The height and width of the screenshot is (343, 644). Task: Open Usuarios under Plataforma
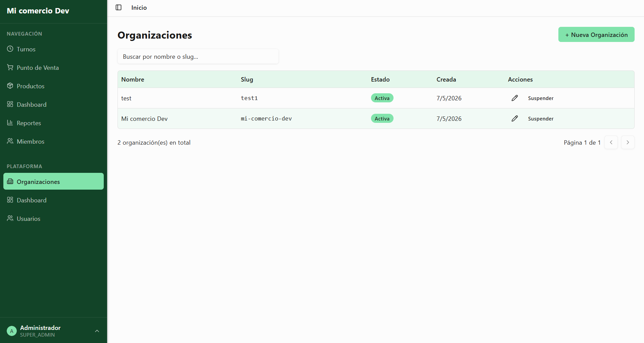click(54, 218)
